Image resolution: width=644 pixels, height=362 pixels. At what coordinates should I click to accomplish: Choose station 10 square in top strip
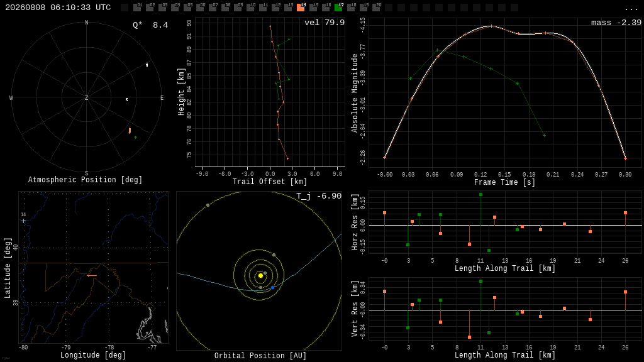(x=250, y=7)
